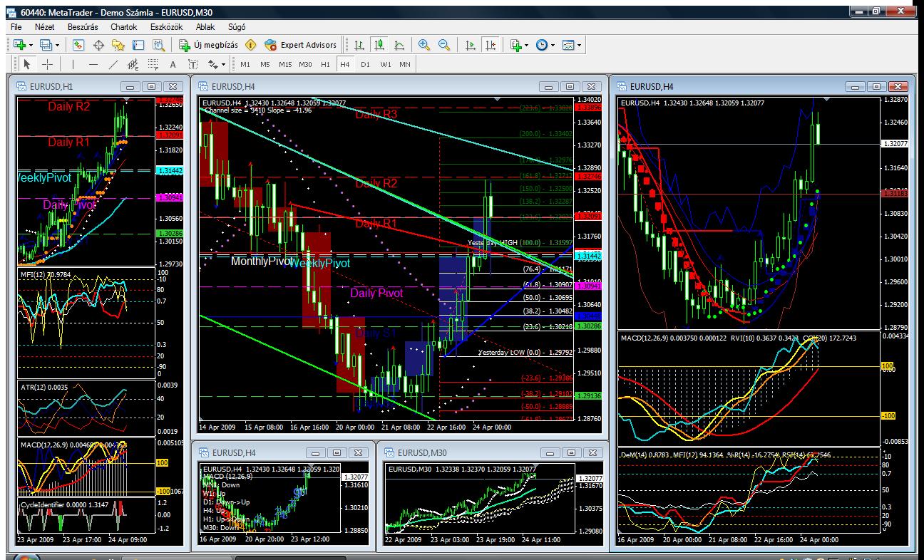Open the Profiles toolbar icon

pyautogui.click(x=46, y=45)
